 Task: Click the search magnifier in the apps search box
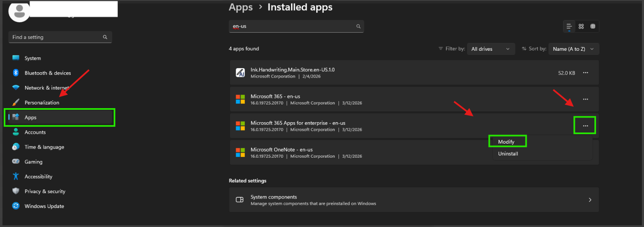pos(358,26)
